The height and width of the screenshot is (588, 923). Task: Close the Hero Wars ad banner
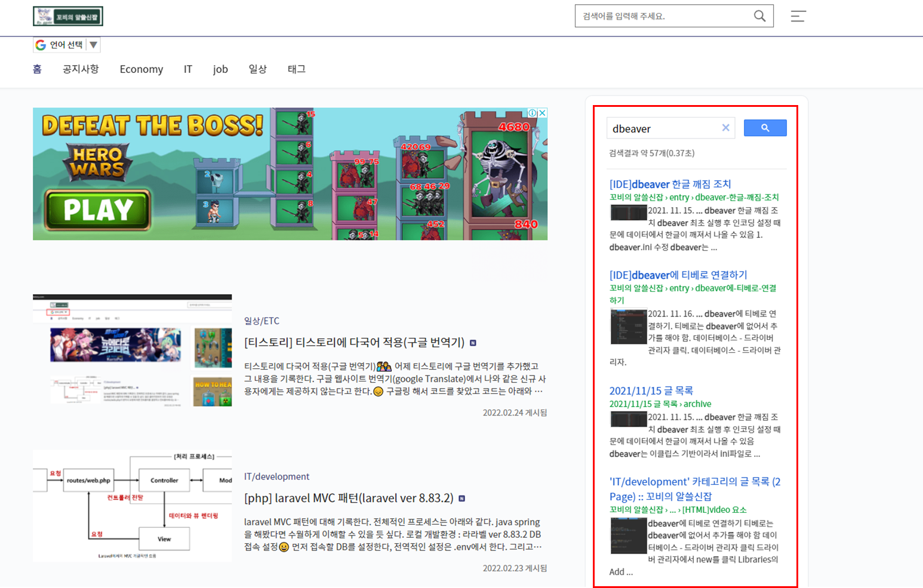[x=543, y=113]
